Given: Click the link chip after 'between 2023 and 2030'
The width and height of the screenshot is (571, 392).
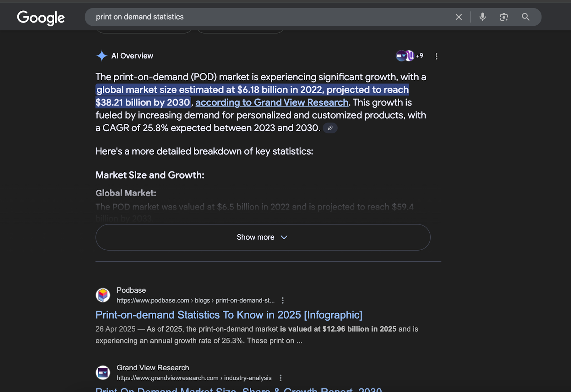Looking at the screenshot, I should click(330, 128).
